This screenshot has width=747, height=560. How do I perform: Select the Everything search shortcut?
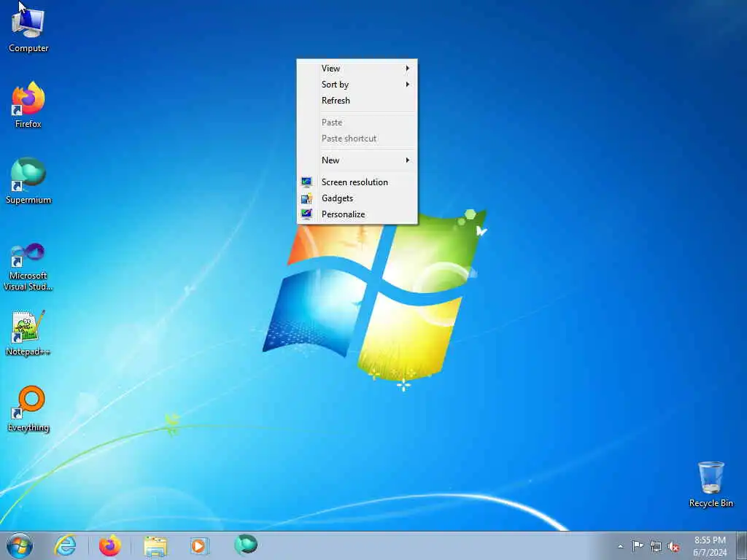28,408
